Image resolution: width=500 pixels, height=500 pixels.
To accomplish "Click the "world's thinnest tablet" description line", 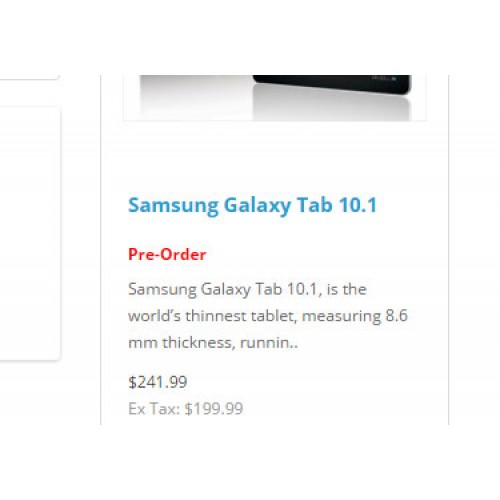I will point(268,316).
